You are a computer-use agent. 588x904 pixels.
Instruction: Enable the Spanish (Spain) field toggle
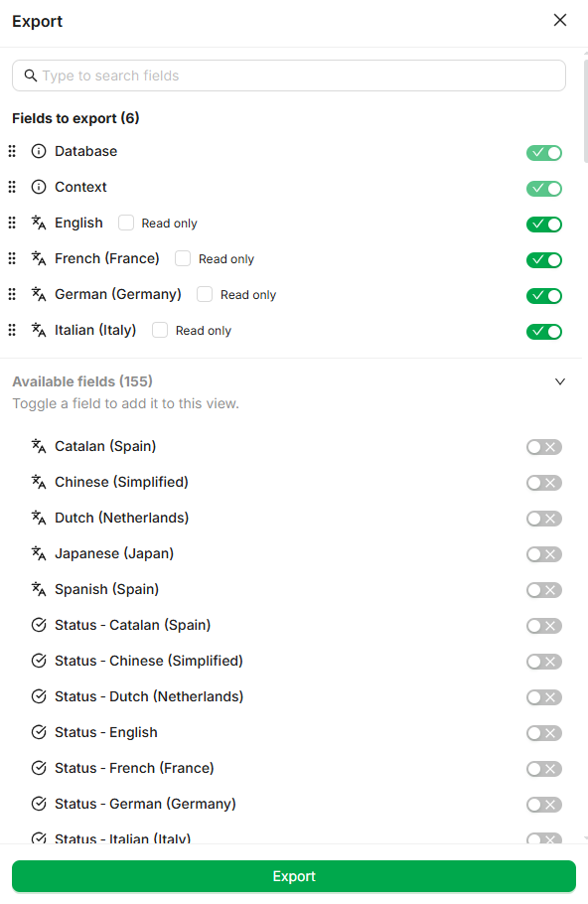pyautogui.click(x=544, y=590)
